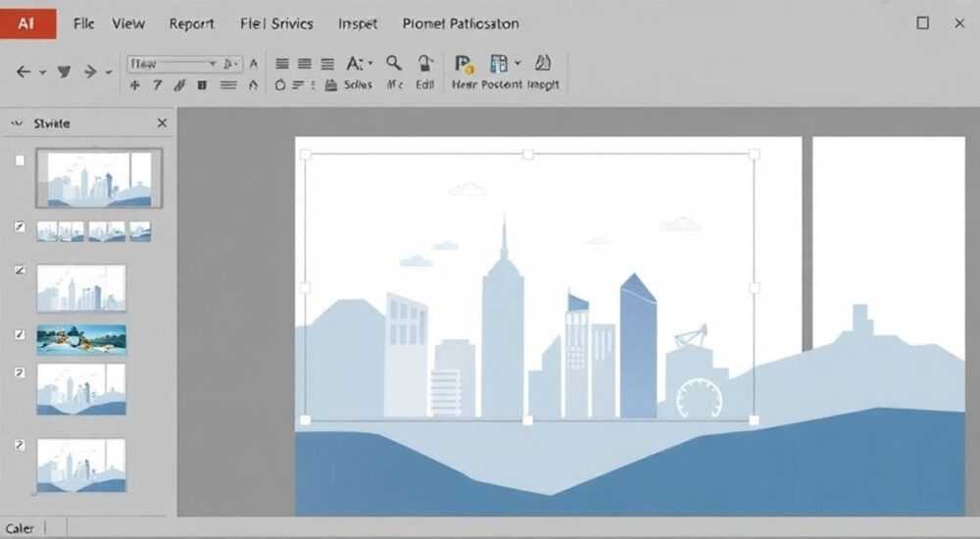980x539 pixels.
Task: Open the File menu
Action: coord(83,24)
